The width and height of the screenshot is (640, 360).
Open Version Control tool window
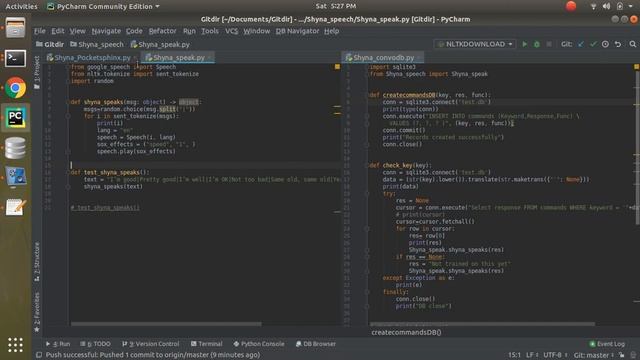pyautogui.click(x=150, y=344)
